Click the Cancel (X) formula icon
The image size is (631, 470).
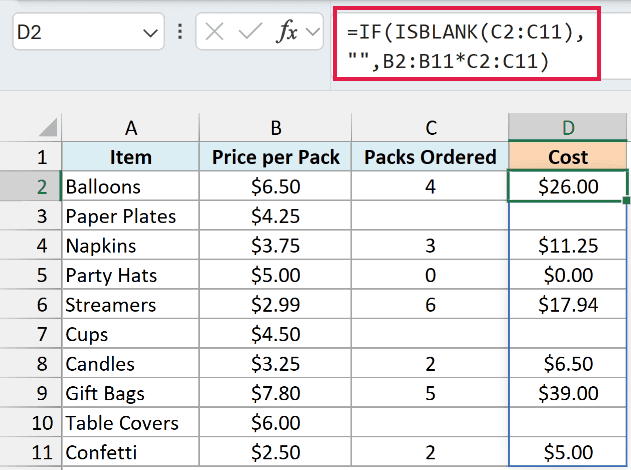click(214, 32)
